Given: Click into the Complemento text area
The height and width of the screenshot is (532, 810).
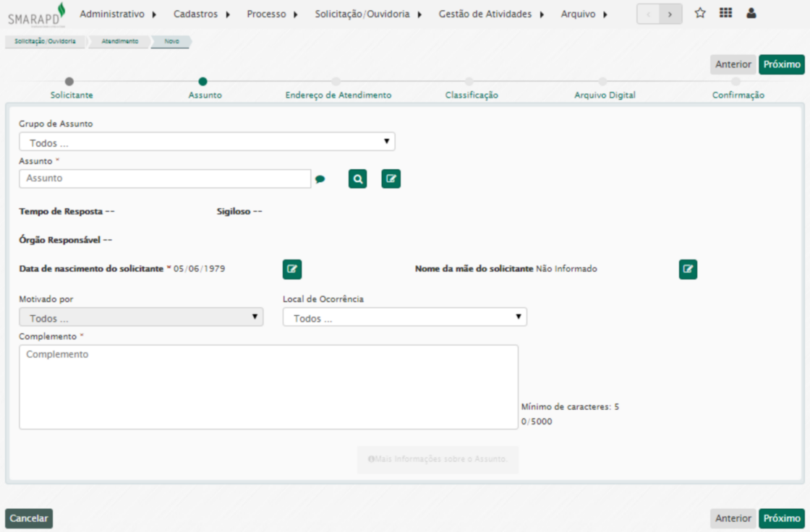Looking at the screenshot, I should (268, 387).
